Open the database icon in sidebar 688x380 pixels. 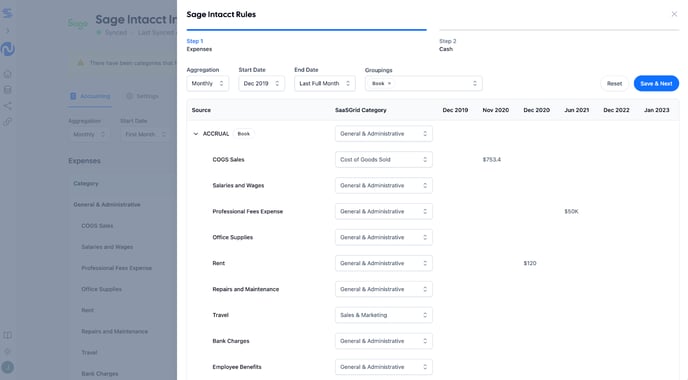tap(7, 90)
